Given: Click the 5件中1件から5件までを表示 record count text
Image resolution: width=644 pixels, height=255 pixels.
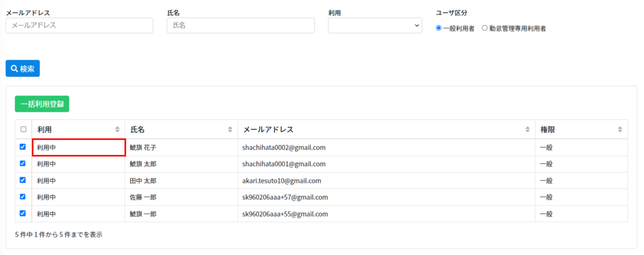Looking at the screenshot, I should (58, 235).
